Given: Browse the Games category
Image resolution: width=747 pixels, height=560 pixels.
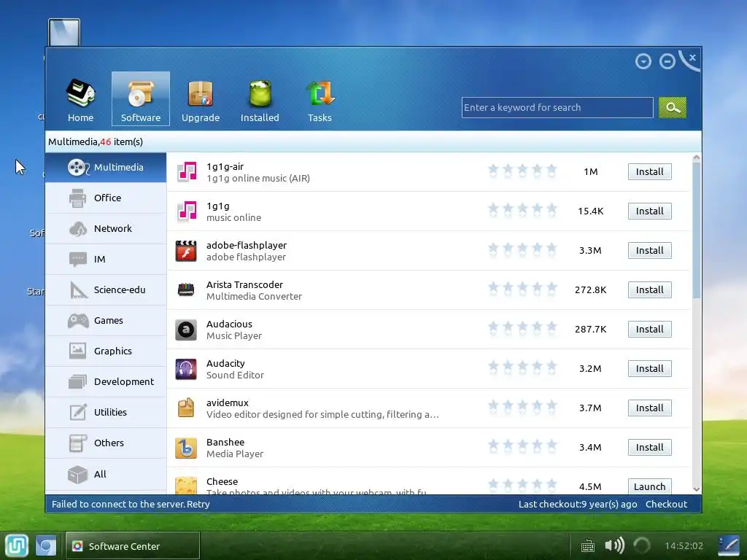Looking at the screenshot, I should (106, 321).
